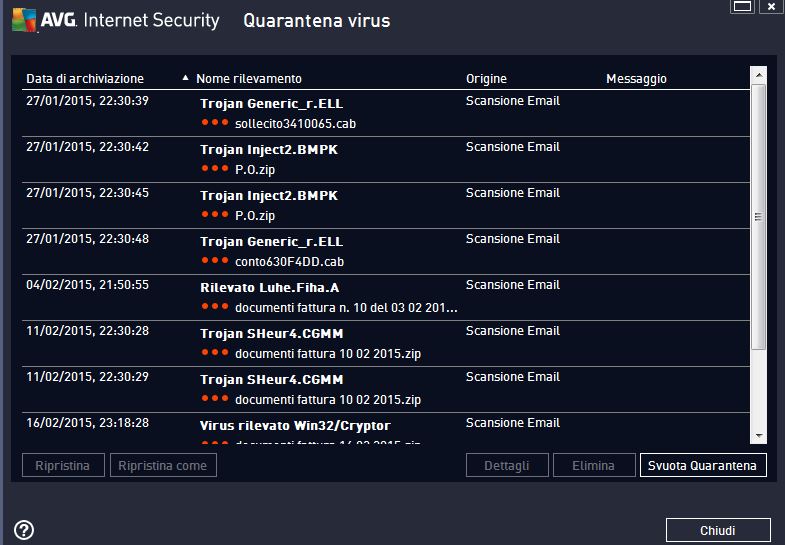
Task: Open Dettagli for selected item
Action: 507,465
